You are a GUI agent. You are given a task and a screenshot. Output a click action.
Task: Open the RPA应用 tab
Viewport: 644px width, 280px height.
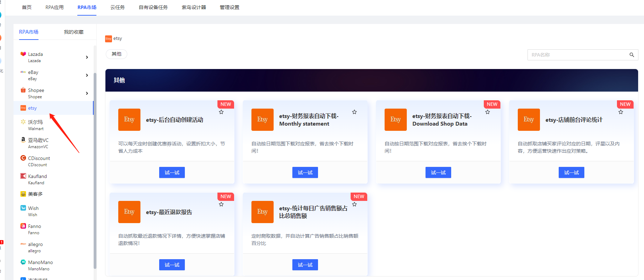pos(54,7)
